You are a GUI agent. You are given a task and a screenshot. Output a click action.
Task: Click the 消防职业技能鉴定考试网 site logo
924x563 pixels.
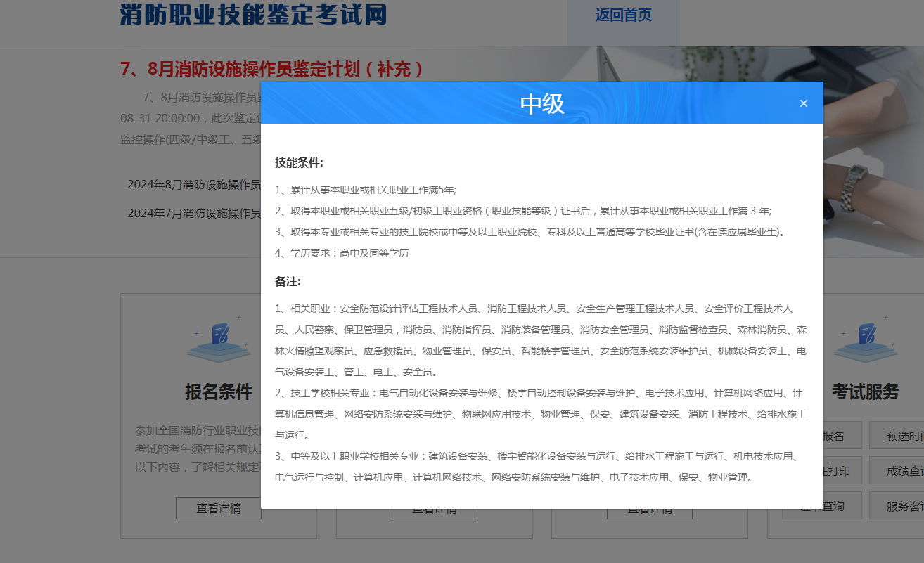tap(253, 14)
